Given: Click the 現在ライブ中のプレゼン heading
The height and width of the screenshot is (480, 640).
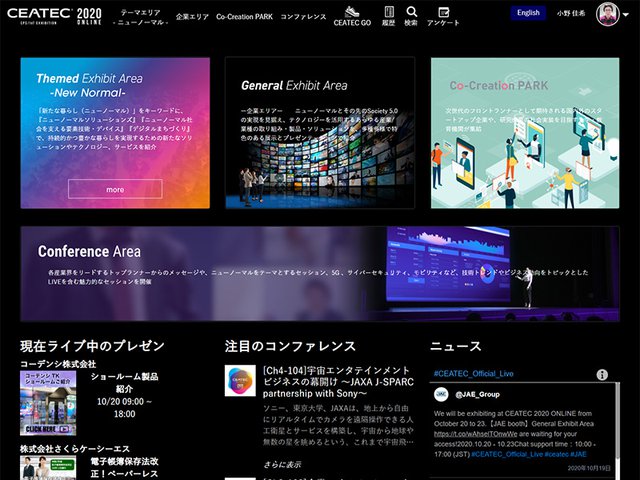Looking at the screenshot, I should coord(92,346).
